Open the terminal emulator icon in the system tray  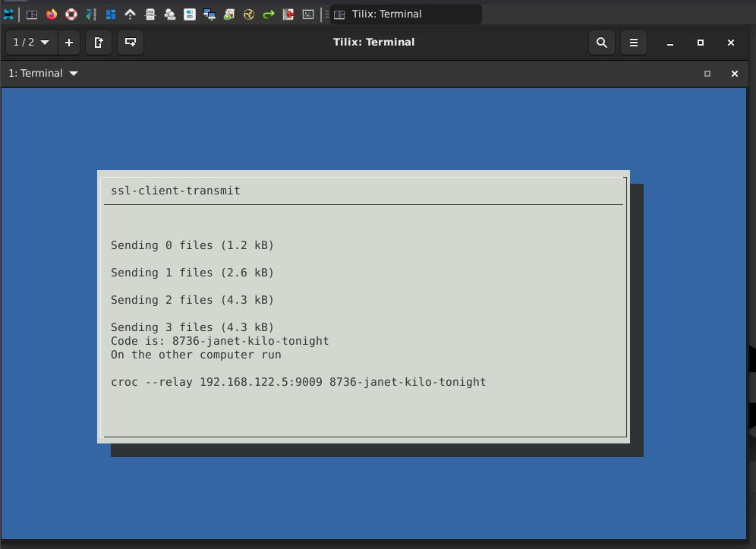[308, 14]
